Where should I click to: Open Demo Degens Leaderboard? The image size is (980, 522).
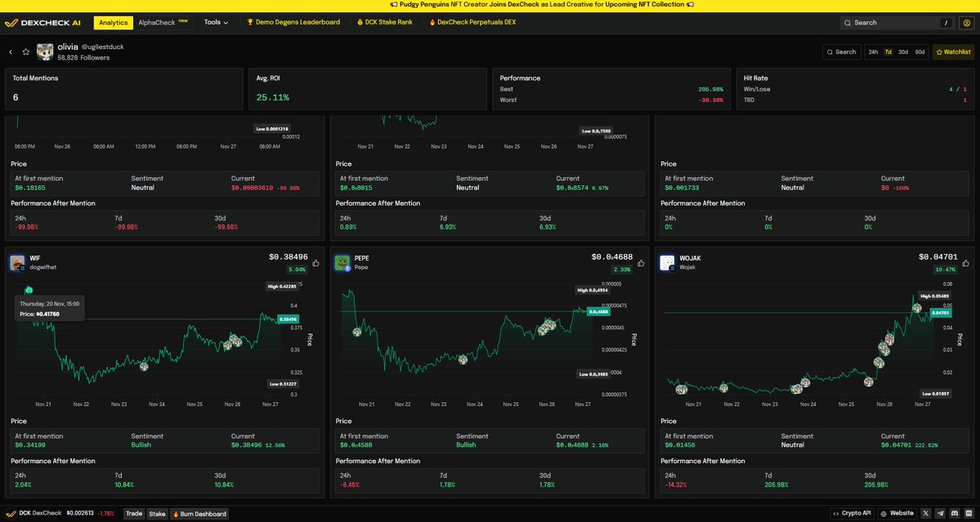[x=293, y=23]
